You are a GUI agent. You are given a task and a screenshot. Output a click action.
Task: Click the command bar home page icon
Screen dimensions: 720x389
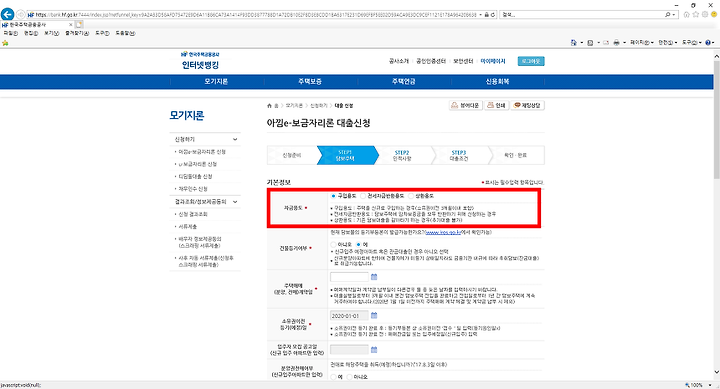point(574,43)
